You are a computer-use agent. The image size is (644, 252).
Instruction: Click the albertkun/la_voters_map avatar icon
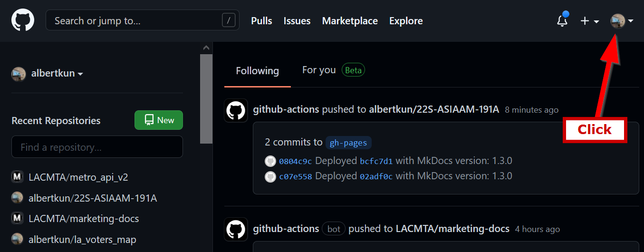(x=17, y=239)
